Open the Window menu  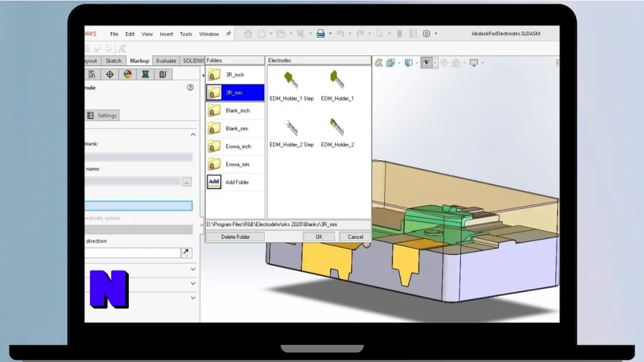(x=209, y=34)
